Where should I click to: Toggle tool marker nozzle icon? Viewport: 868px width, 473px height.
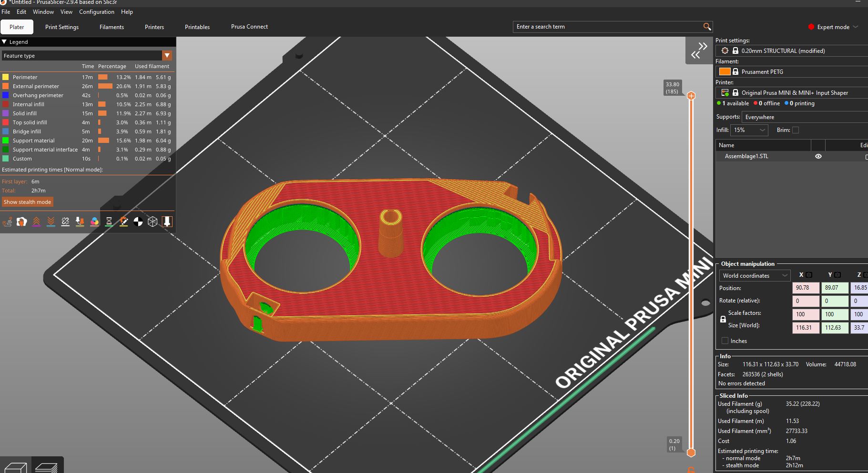click(x=167, y=221)
